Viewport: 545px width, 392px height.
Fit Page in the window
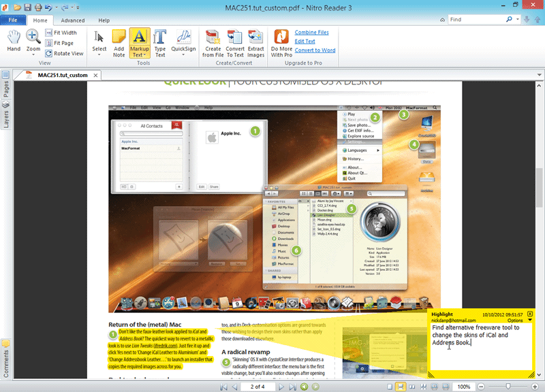(x=59, y=43)
